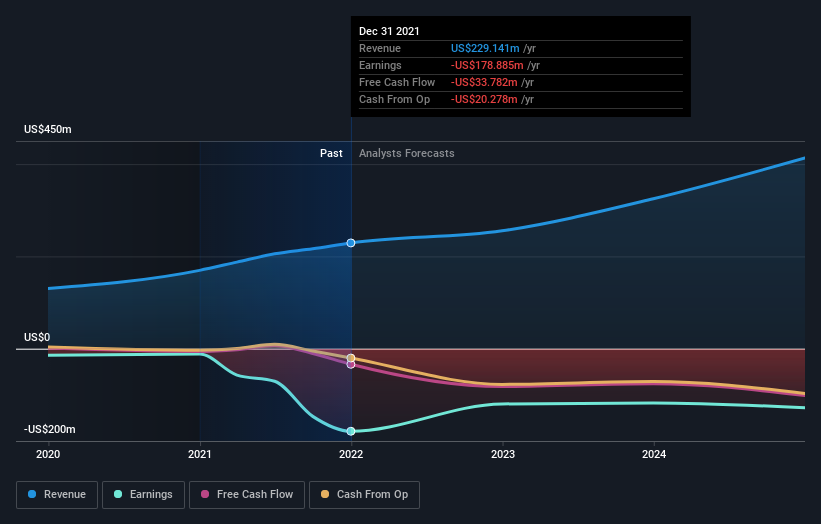This screenshot has width=821, height=524.
Task: Click the 2020 x-axis label
Action: coord(48,454)
